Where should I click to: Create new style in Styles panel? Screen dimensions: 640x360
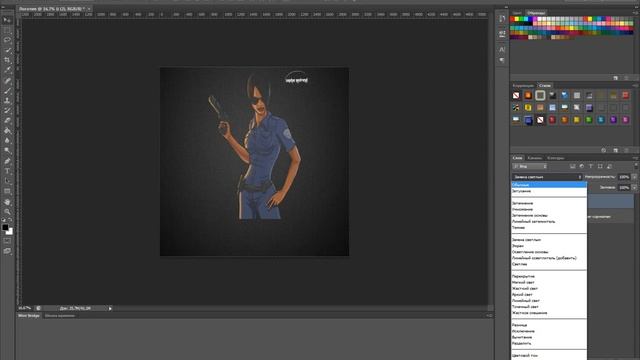pyautogui.click(x=616, y=150)
